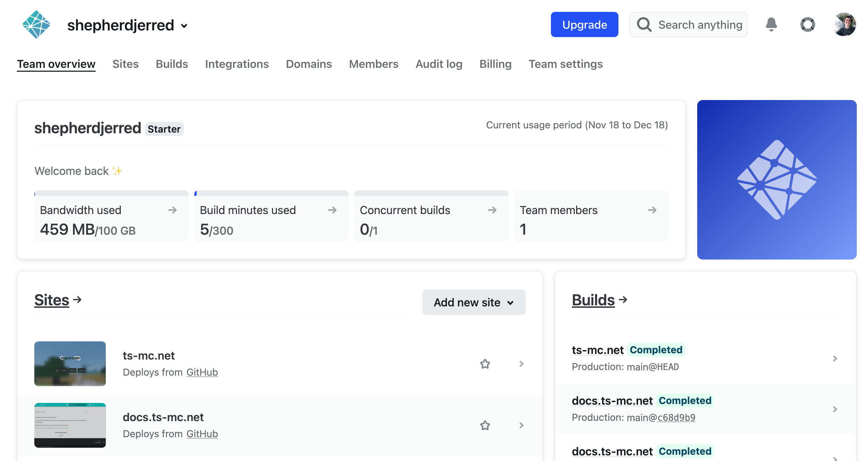Open notifications bell icon
Viewport: 868px width, 461px height.
click(771, 24)
